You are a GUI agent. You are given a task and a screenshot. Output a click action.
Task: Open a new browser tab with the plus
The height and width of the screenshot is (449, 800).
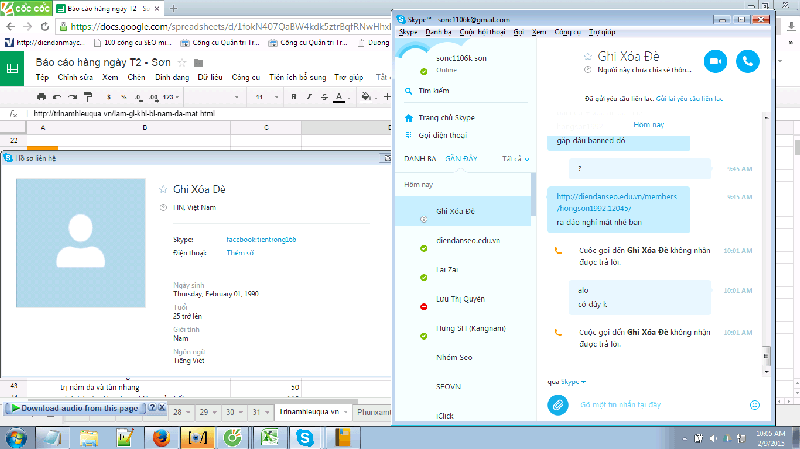173,9
